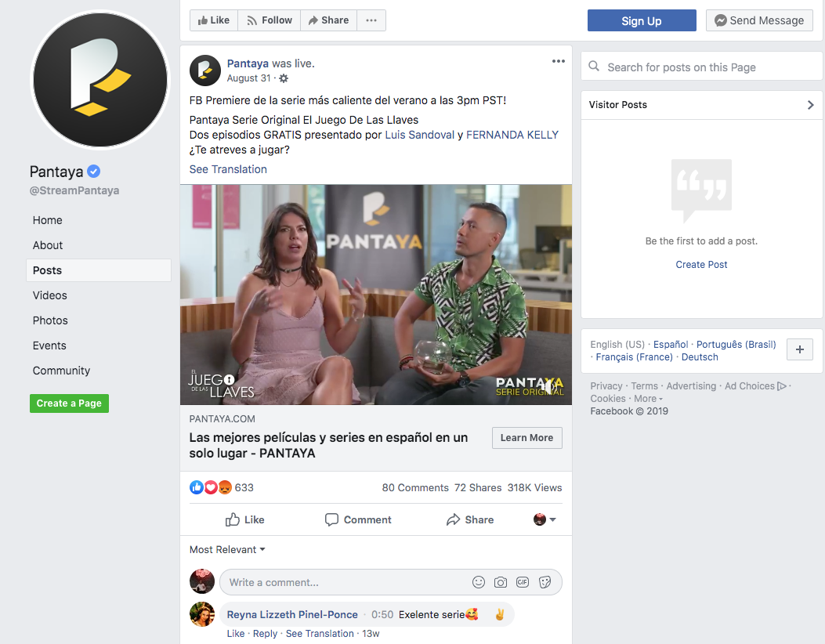The width and height of the screenshot is (825, 644).
Task: Click the 318K Views count
Action: pos(534,488)
